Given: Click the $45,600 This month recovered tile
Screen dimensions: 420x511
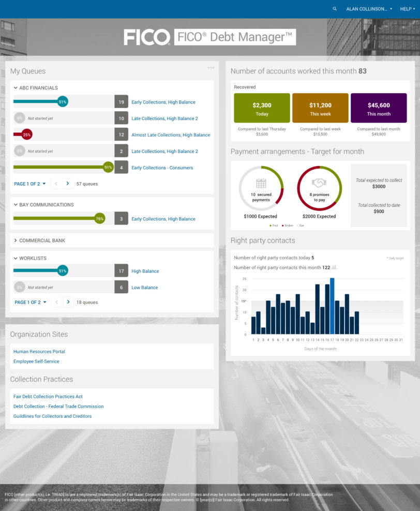Looking at the screenshot, I should [x=379, y=108].
